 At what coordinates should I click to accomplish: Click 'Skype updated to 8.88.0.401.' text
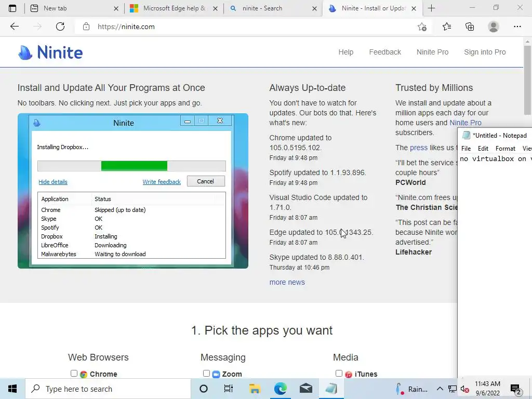(316, 257)
